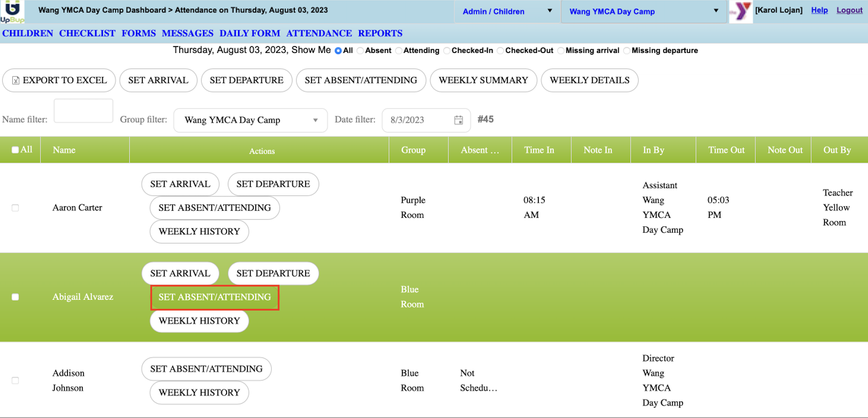
Task: Tick Aaron Carter's row checkbox
Action: coord(15,208)
